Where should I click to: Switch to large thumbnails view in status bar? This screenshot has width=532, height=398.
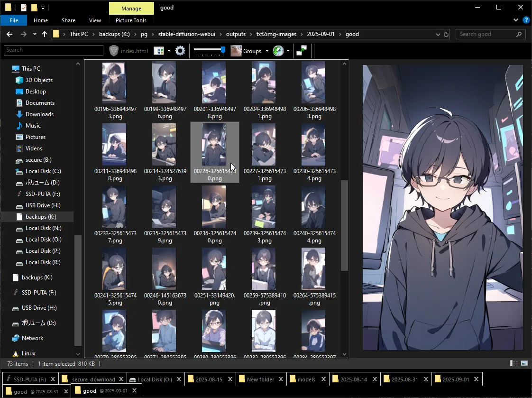(x=524, y=363)
